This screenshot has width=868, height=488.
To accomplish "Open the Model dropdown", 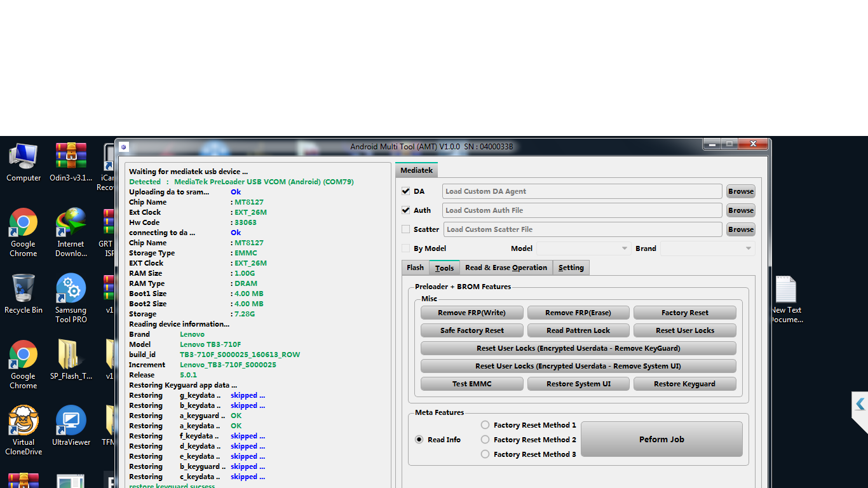I will (x=583, y=248).
